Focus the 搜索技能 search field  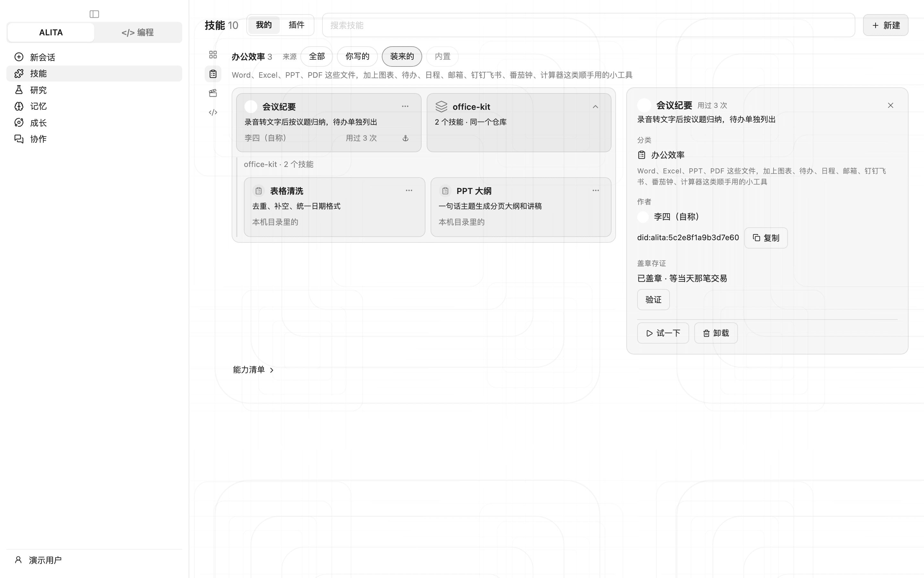pyautogui.click(x=588, y=25)
